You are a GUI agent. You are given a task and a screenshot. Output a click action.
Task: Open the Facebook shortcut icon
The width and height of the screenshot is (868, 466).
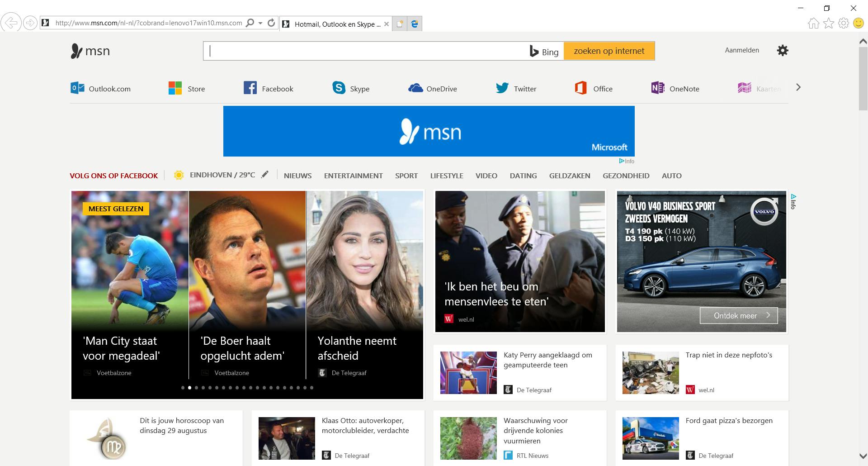[x=250, y=88]
